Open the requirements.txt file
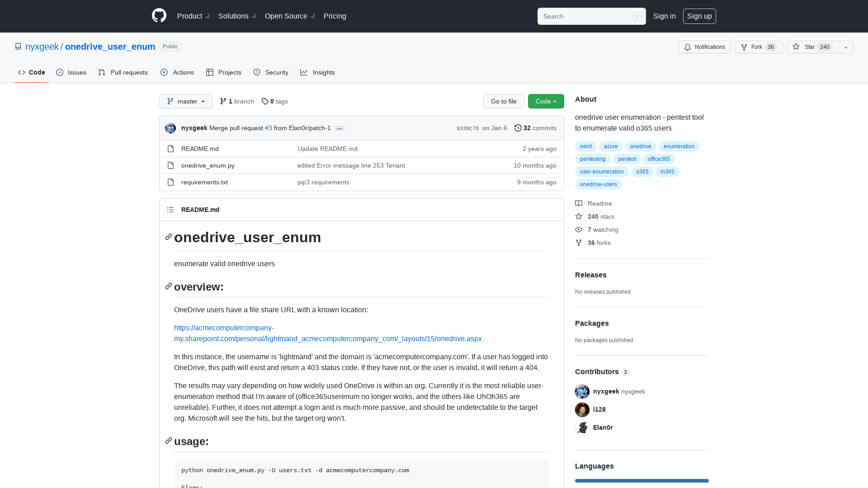 (x=204, y=182)
